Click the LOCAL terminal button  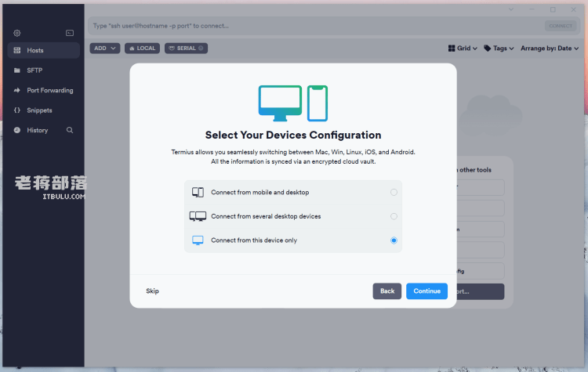tap(142, 49)
